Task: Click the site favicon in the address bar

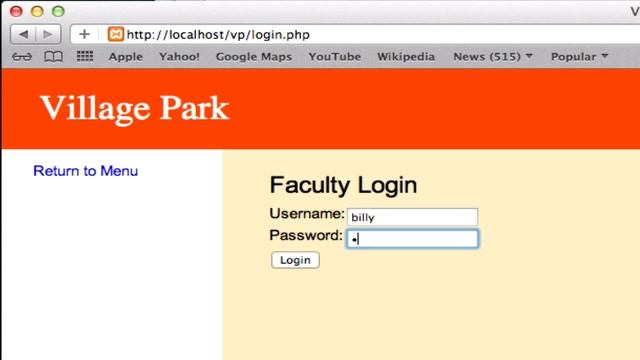Action: [x=116, y=34]
